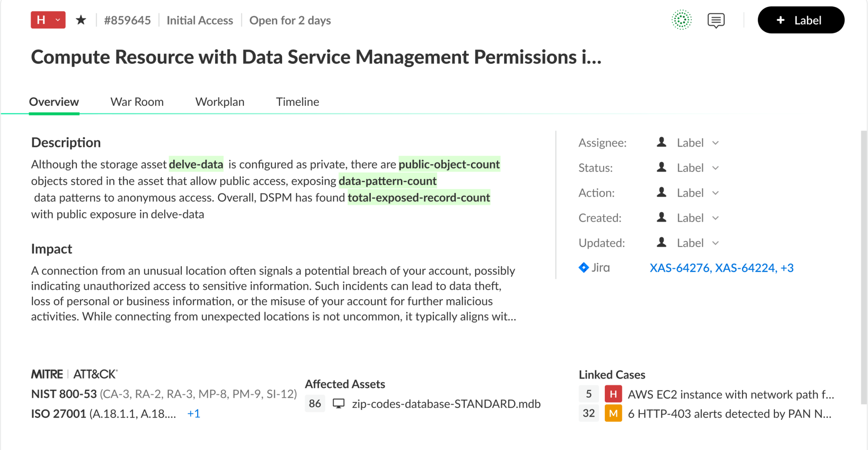
Task: Click the black Label button
Action: (801, 20)
